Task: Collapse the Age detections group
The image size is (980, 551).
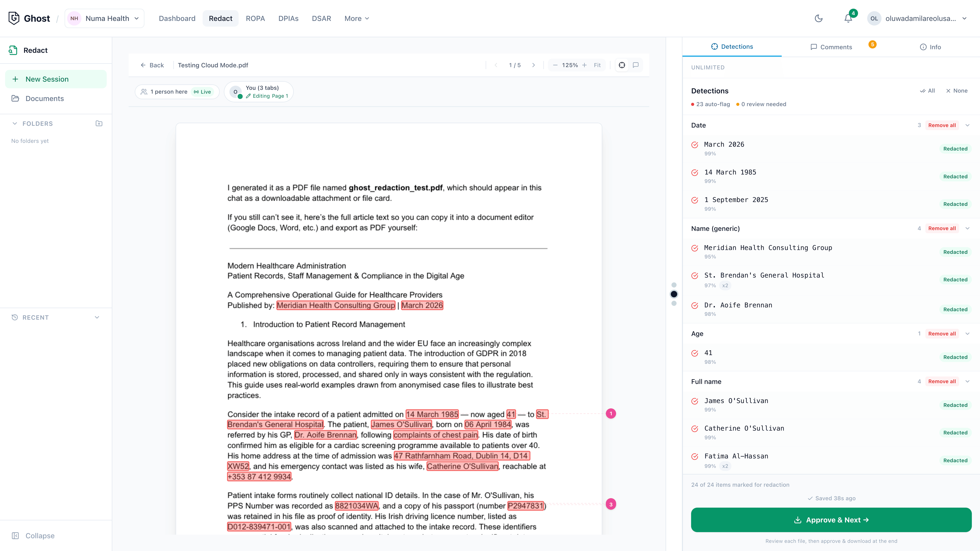Action: click(967, 334)
